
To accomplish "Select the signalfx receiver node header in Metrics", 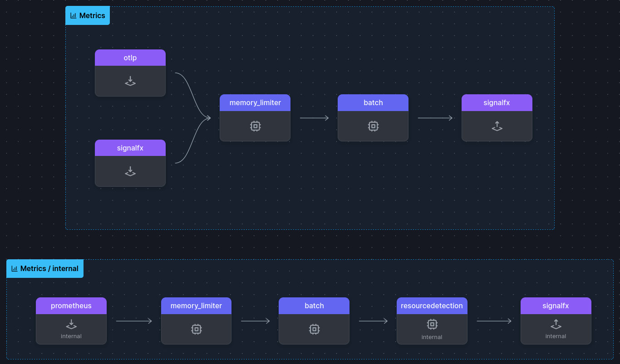I will tap(130, 148).
